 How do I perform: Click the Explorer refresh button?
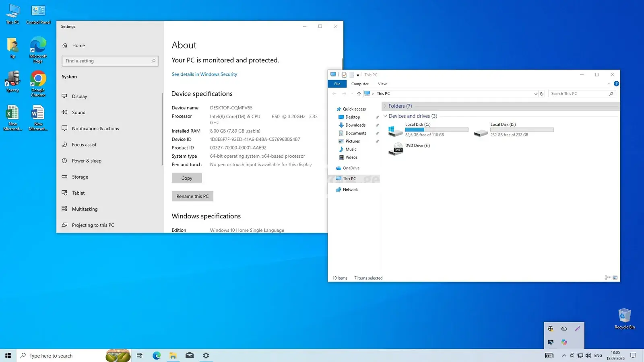542,94
